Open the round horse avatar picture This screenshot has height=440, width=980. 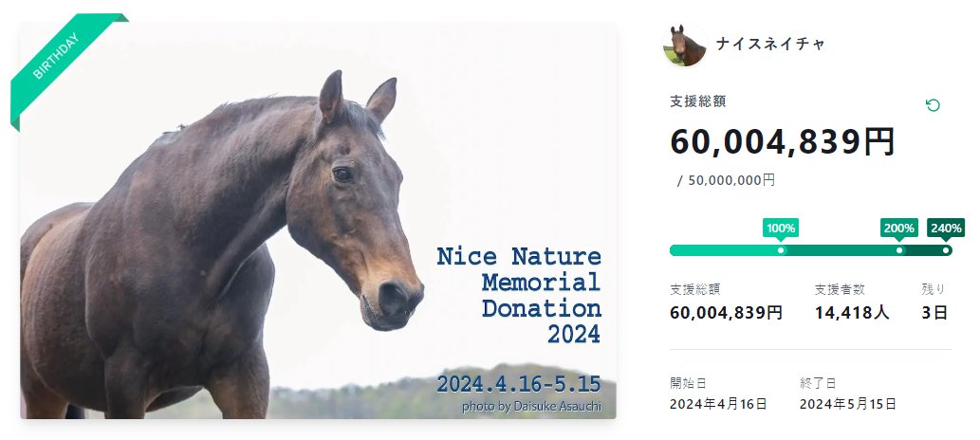pyautogui.click(x=684, y=45)
